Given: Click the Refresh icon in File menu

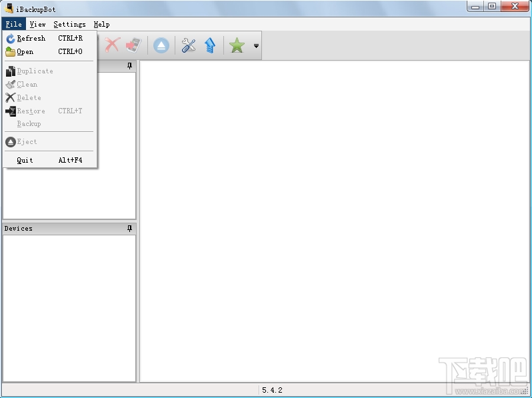Looking at the screenshot, I should click(x=11, y=39).
